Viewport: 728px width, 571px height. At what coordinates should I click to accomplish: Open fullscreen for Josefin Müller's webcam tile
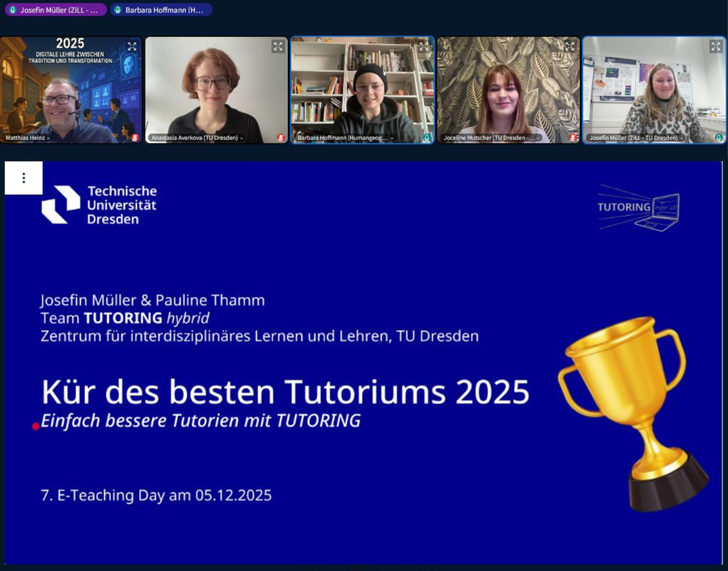[716, 47]
